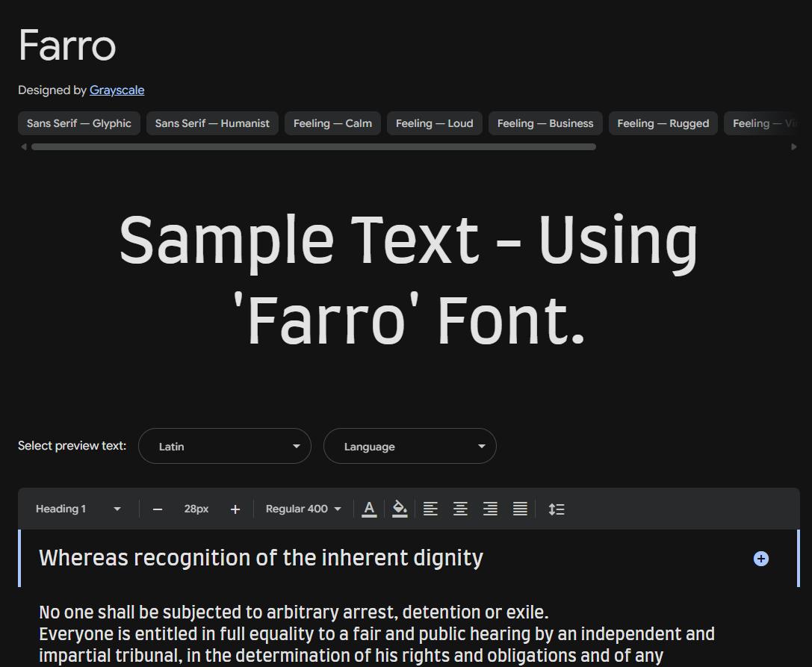This screenshot has height=667, width=812.
Task: Select the Sans Serif — Glyphic tag
Action: coord(79,123)
